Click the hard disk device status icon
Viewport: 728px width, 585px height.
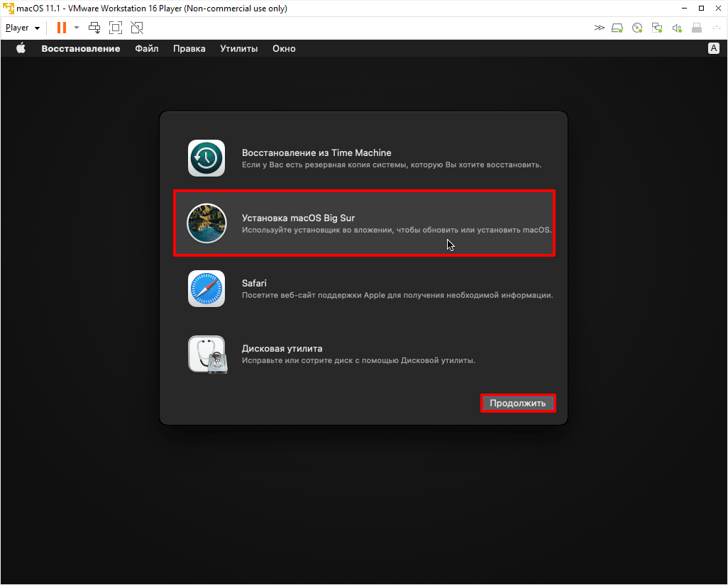(617, 28)
